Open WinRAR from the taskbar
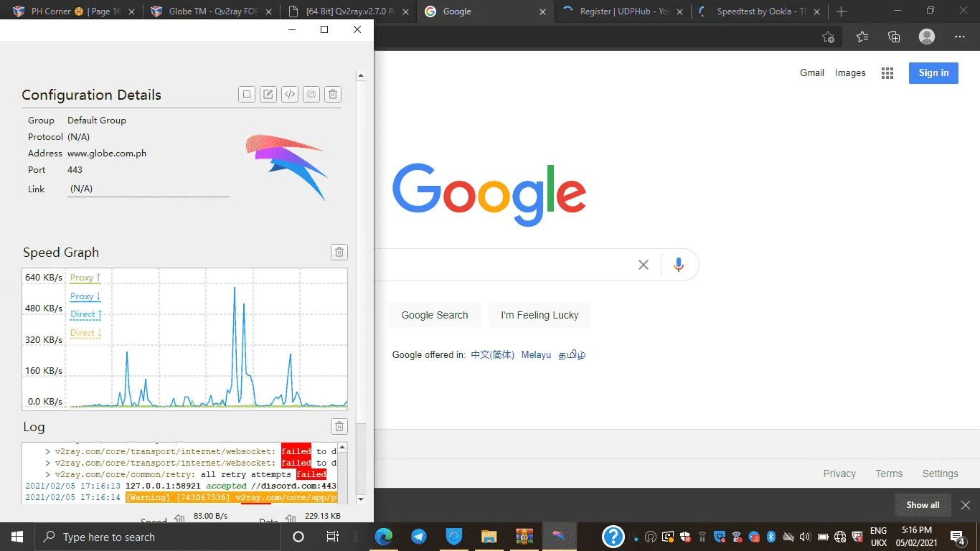This screenshot has height=551, width=980. 524,537
